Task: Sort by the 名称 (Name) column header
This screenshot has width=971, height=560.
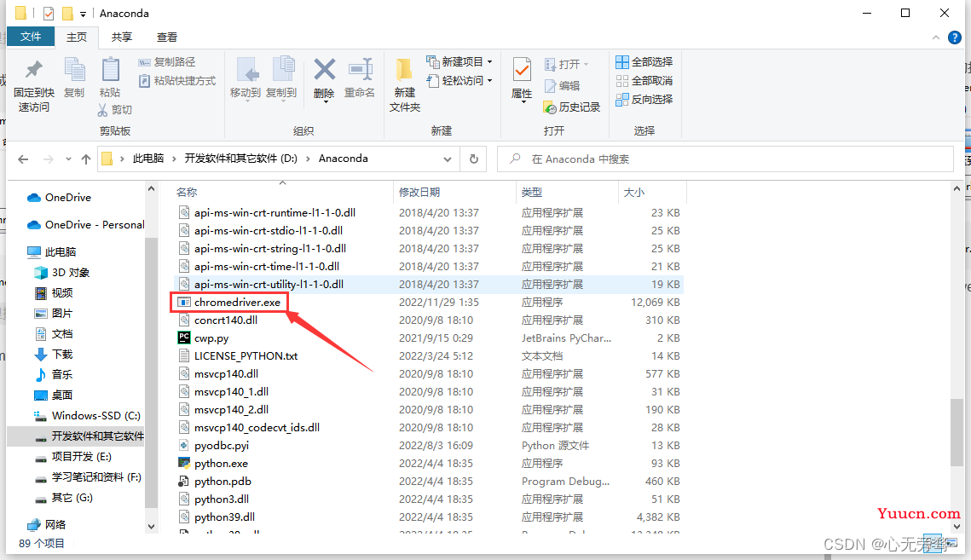Action: point(187,192)
